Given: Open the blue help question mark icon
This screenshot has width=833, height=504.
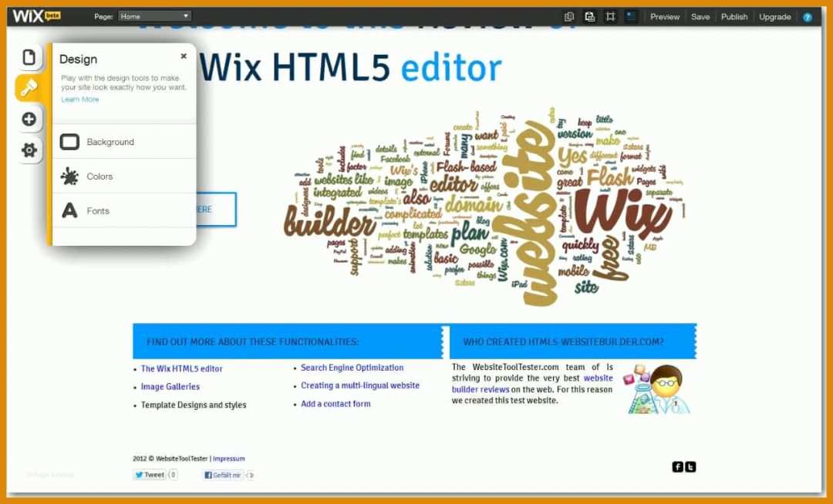Looking at the screenshot, I should pyautogui.click(x=808, y=17).
